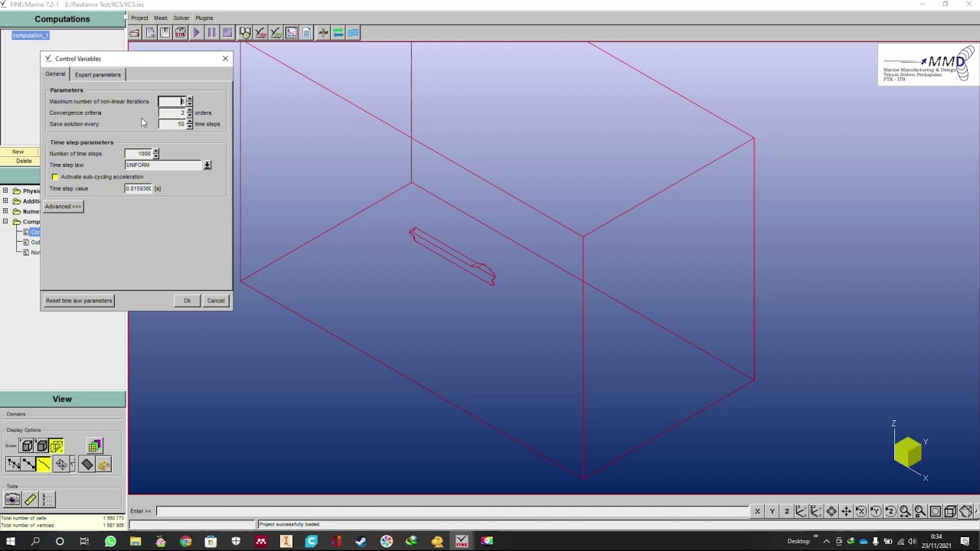Screen dimensions: 980x551
Task: Expand Advanced options in Control Variables
Action: point(63,206)
